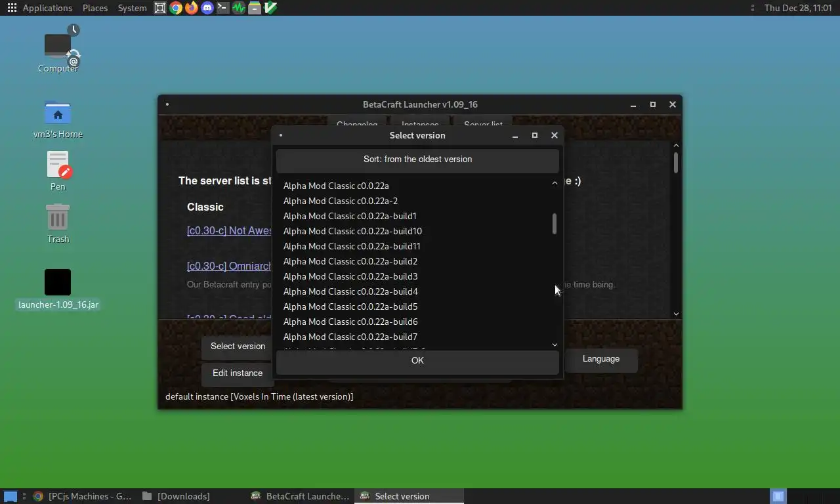Click the Edit instance button
Screen dimensions: 840x504
238,373
